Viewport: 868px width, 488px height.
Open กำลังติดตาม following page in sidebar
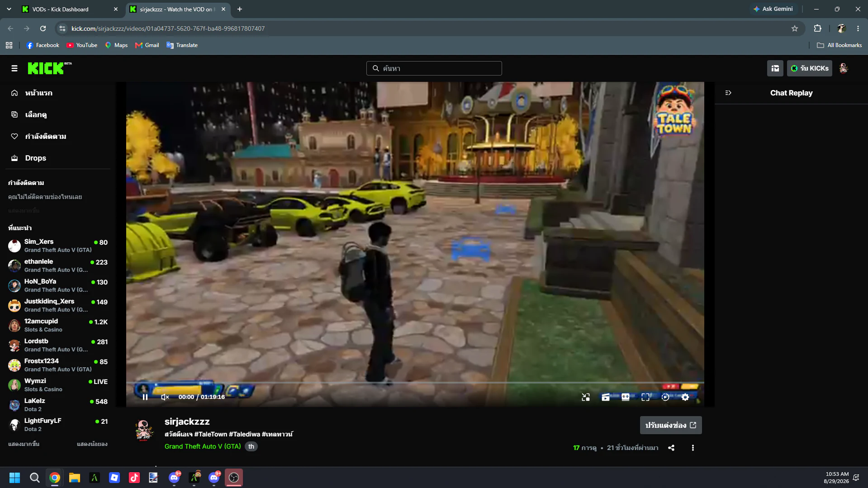tap(58, 136)
